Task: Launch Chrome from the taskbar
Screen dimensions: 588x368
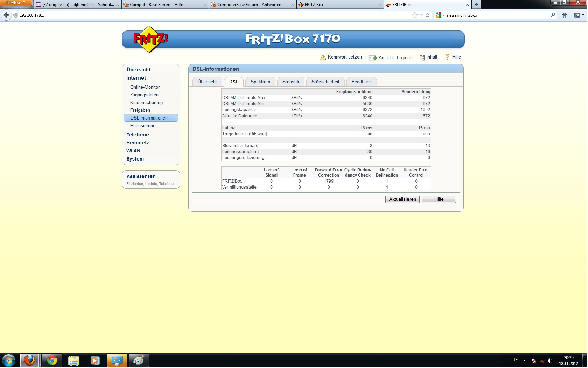Action: click(52, 360)
